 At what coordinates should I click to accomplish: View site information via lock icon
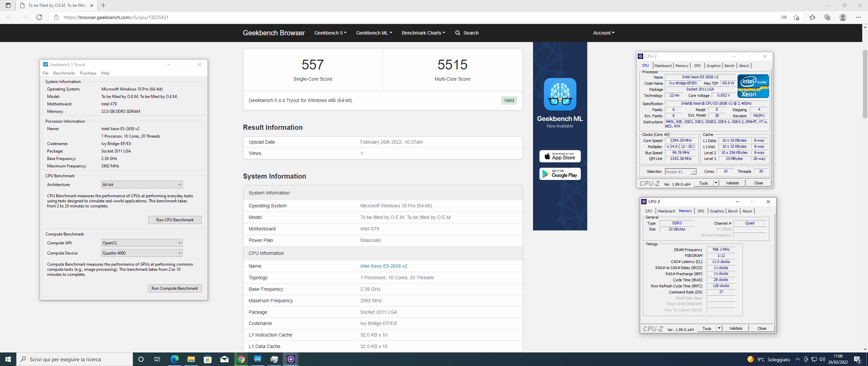(56, 17)
